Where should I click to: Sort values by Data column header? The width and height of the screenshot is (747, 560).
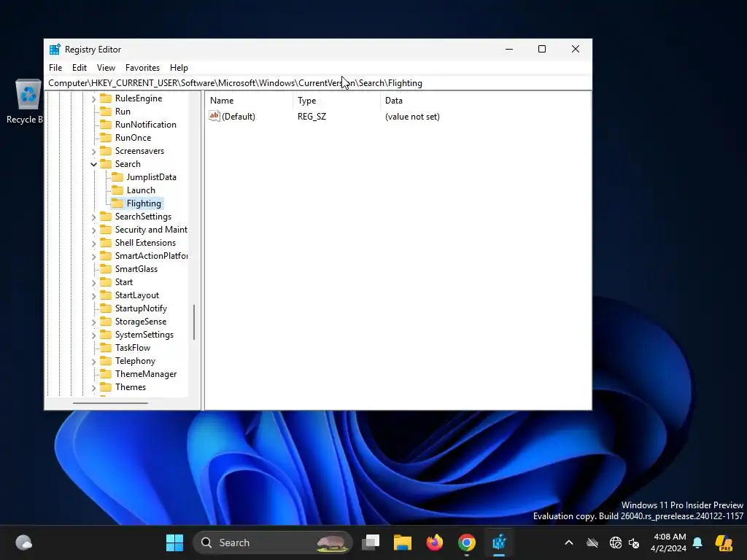pyautogui.click(x=485, y=101)
